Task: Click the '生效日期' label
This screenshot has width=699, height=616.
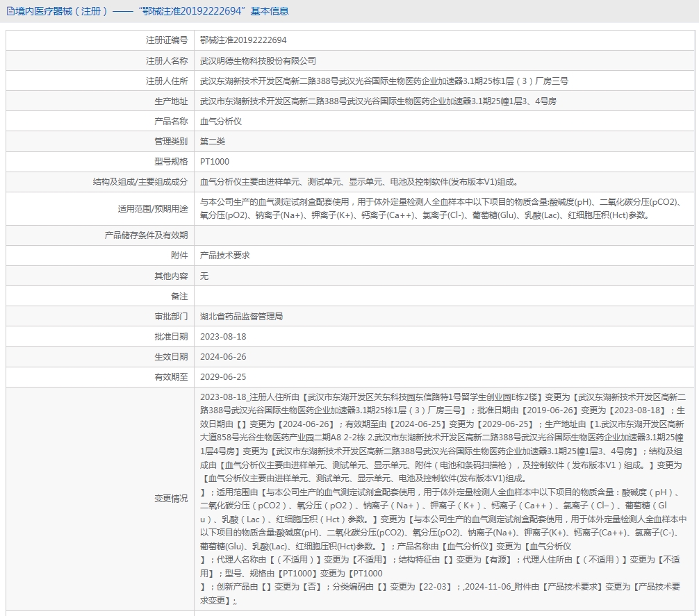Action: (x=171, y=357)
